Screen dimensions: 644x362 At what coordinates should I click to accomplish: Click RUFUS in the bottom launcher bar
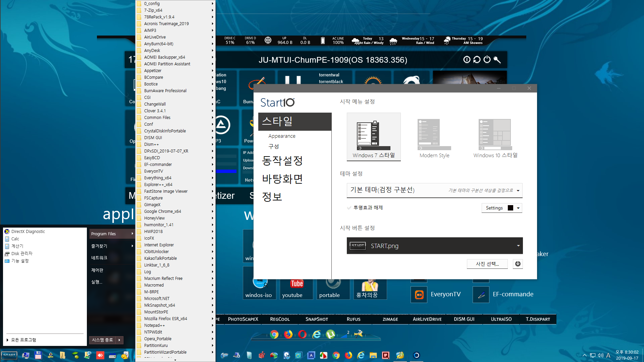coord(354,319)
